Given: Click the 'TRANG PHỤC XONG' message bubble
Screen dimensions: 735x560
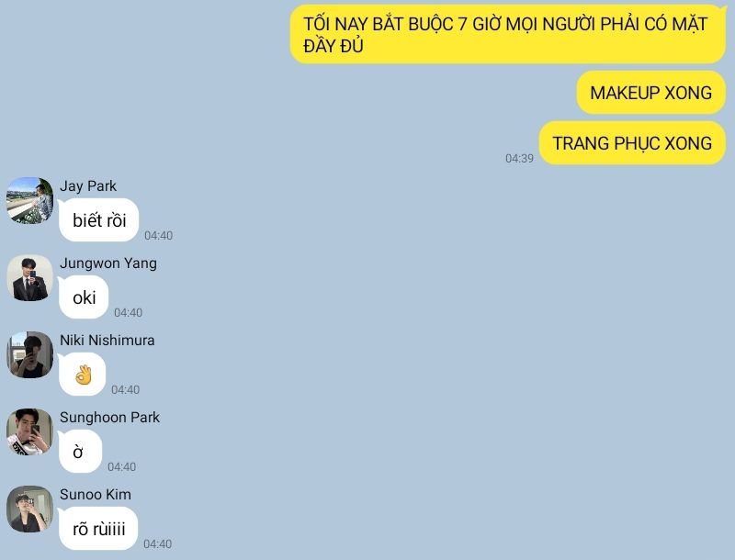Looking at the screenshot, I should click(x=632, y=143).
